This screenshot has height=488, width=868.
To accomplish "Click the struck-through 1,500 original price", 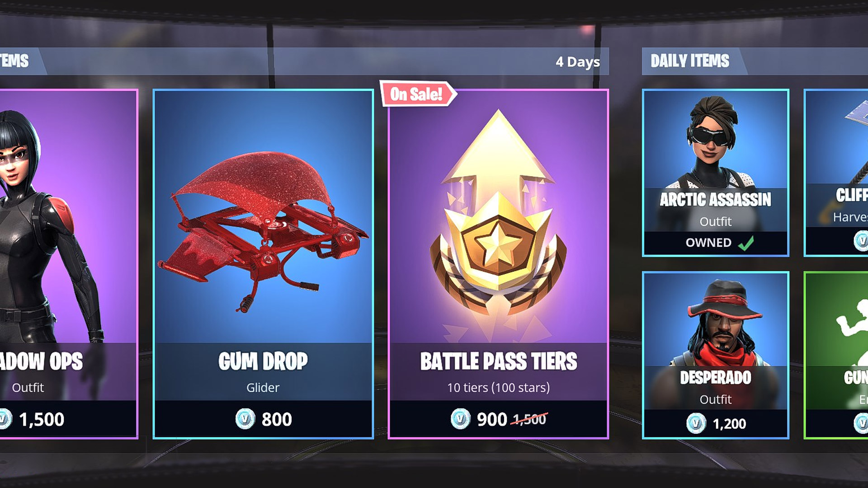I will 529,419.
